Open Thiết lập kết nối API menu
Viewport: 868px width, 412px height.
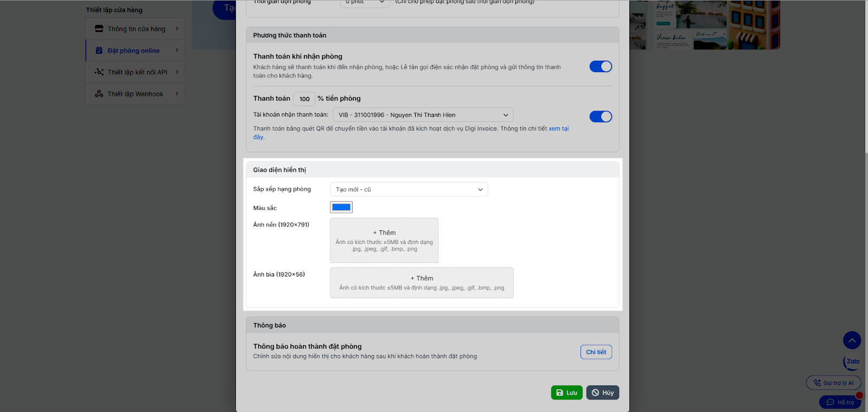137,72
